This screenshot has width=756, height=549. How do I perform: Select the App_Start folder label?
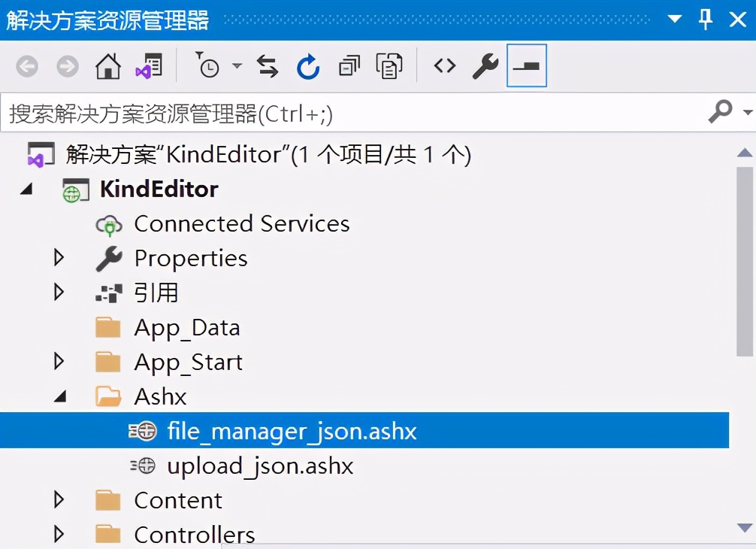(x=189, y=362)
